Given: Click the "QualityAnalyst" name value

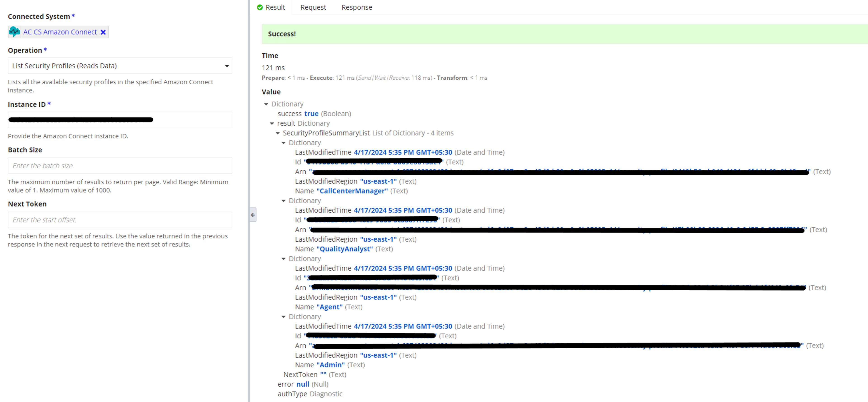Looking at the screenshot, I should click(x=345, y=249).
